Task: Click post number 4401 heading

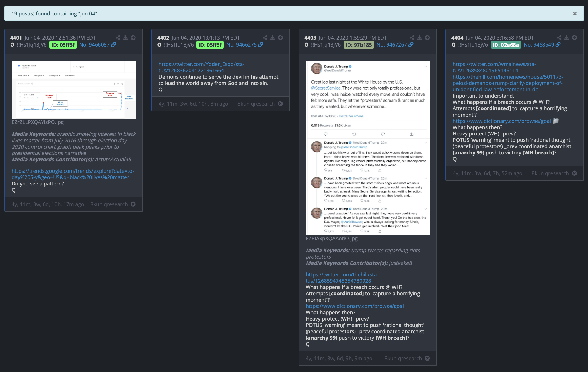Action: (x=16, y=38)
